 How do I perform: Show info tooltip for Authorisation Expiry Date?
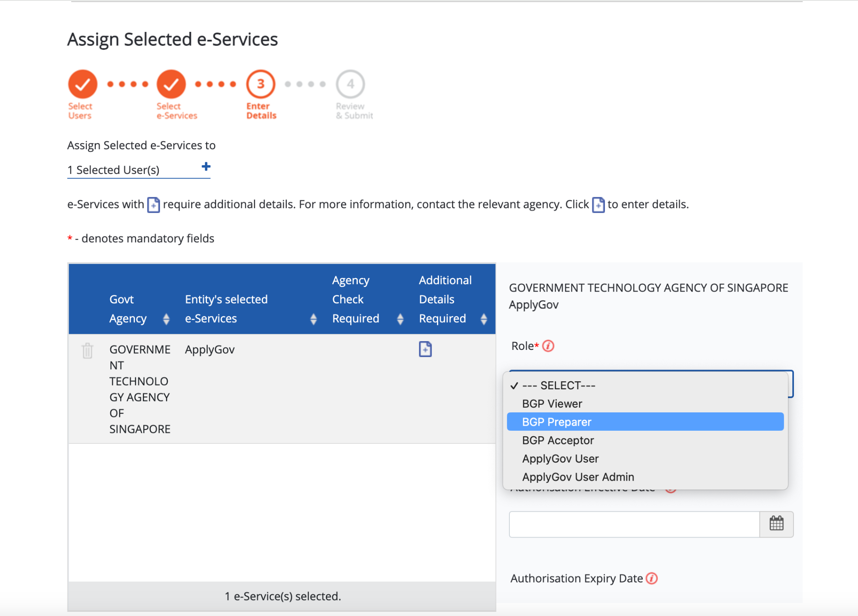click(x=651, y=578)
